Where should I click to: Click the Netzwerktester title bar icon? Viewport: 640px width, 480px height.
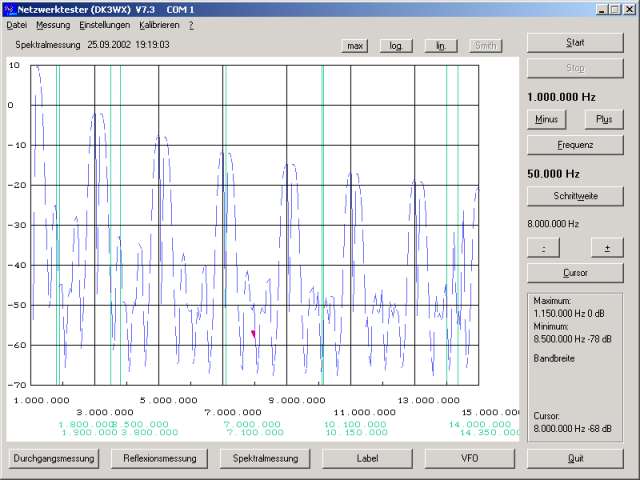point(9,9)
